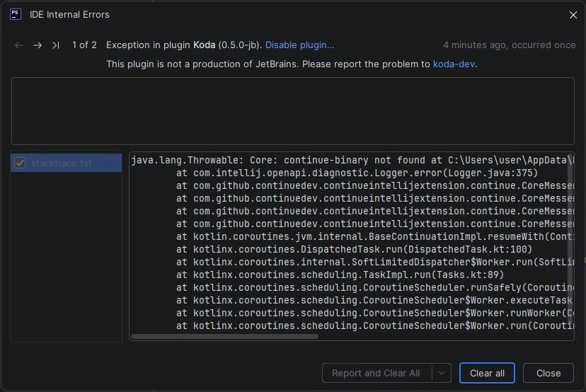Click the Close button
The height and width of the screenshot is (392, 586).
click(x=548, y=373)
